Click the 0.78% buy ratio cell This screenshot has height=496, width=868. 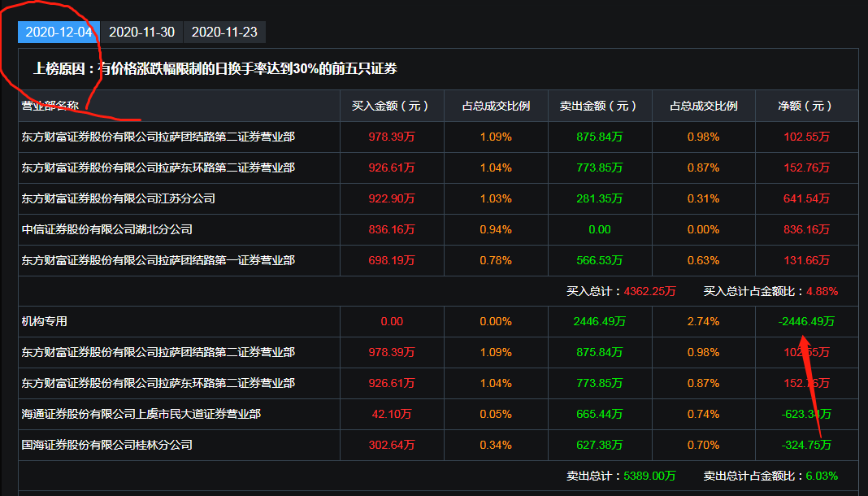(x=496, y=260)
